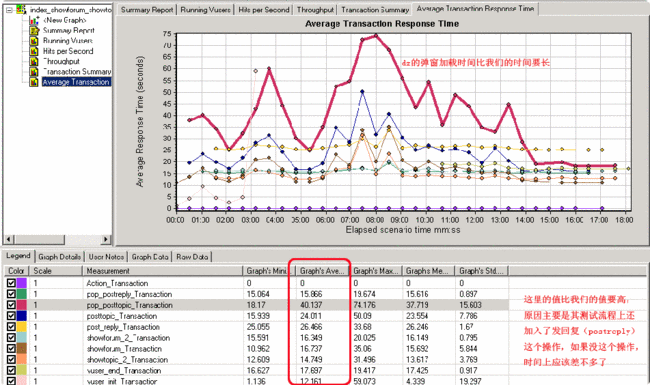650x385 pixels.
Task: Click the tree panel scroll right arrow
Action: pyautogui.click(x=106, y=239)
